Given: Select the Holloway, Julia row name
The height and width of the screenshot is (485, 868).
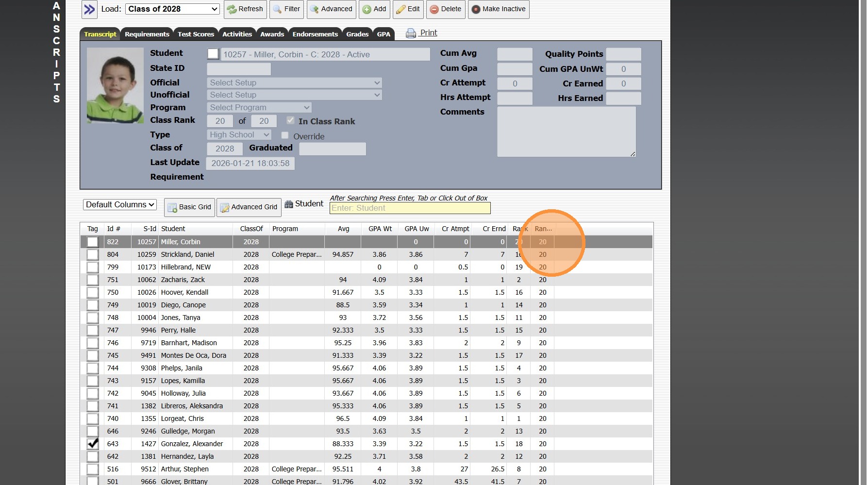Looking at the screenshot, I should click(x=184, y=393).
